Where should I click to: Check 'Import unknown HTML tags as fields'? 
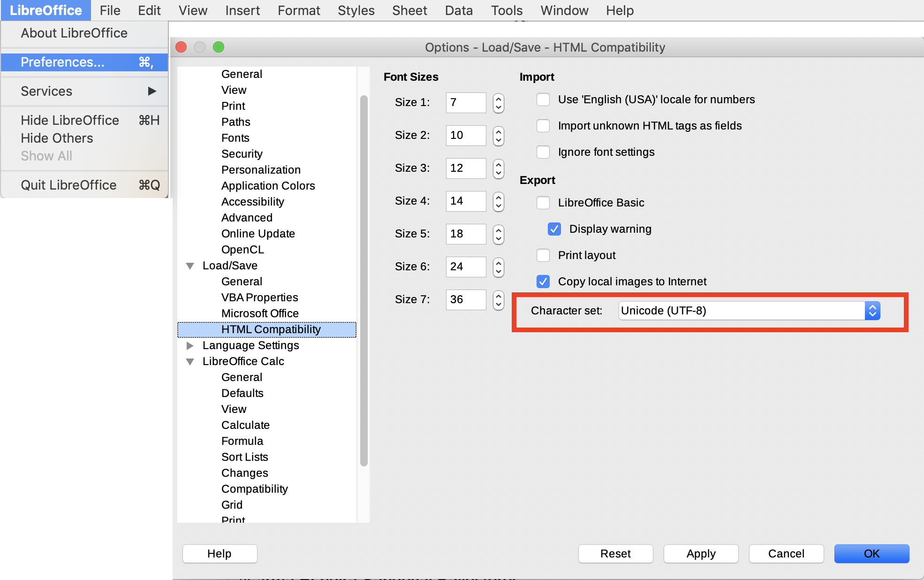pos(543,126)
